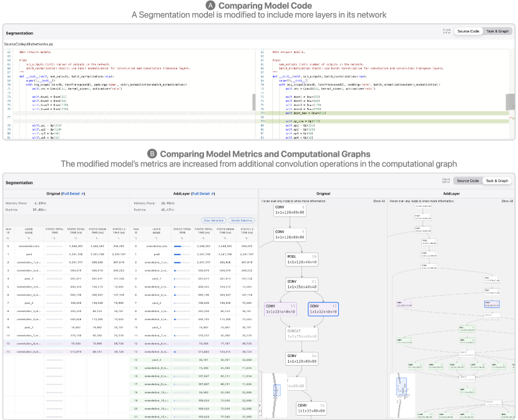
Task: Click right code pane vertical scrollbar
Action: pos(510,102)
